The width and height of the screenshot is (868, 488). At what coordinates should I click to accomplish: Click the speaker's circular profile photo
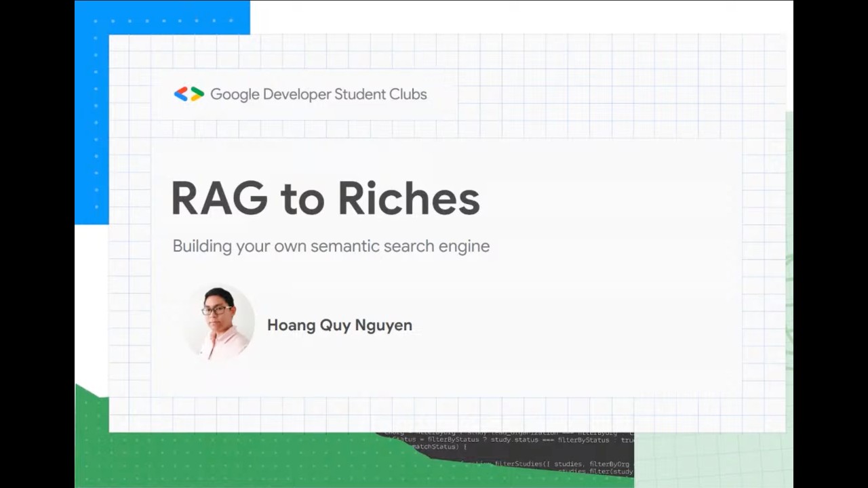tap(218, 322)
